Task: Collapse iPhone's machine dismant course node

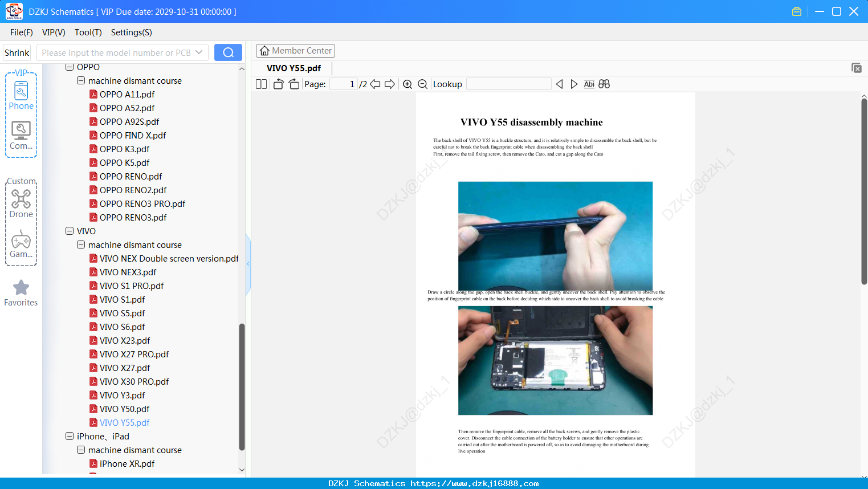Action: click(x=81, y=450)
